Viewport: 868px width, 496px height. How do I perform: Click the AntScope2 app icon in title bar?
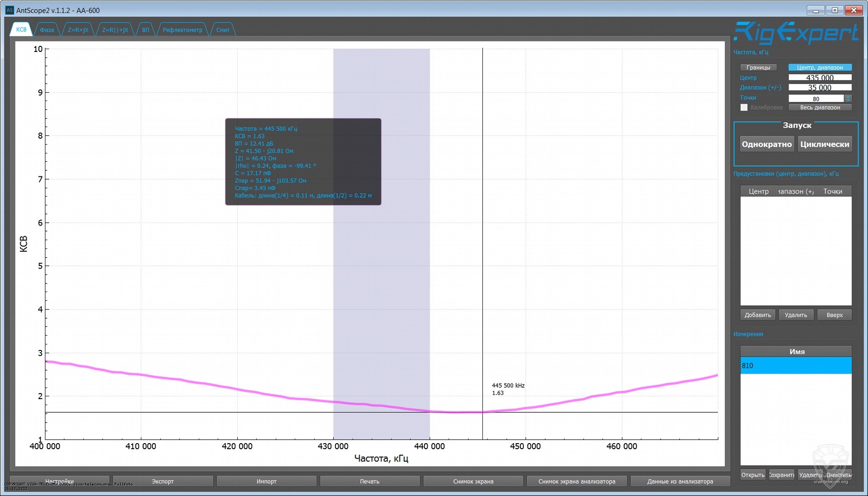[9, 10]
